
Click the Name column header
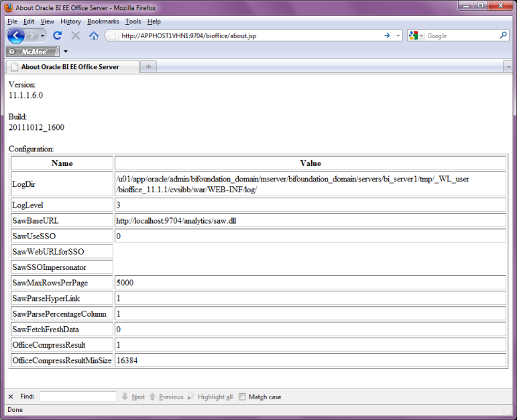point(62,163)
